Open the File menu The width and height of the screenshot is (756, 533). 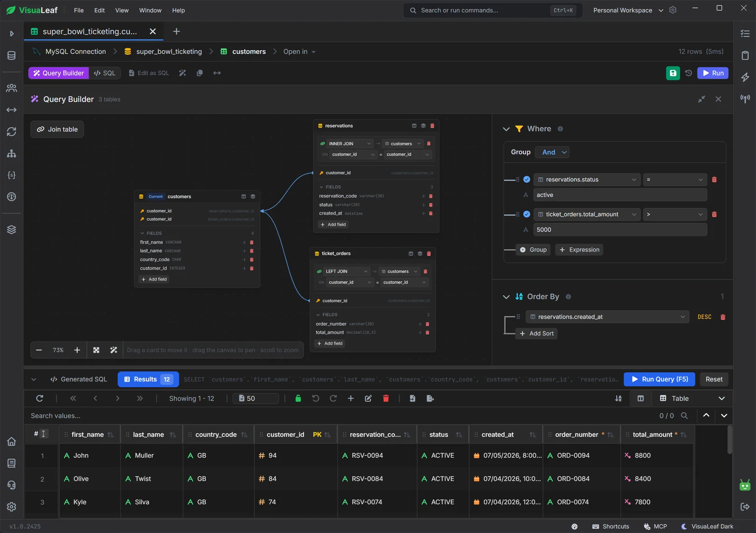79,10
